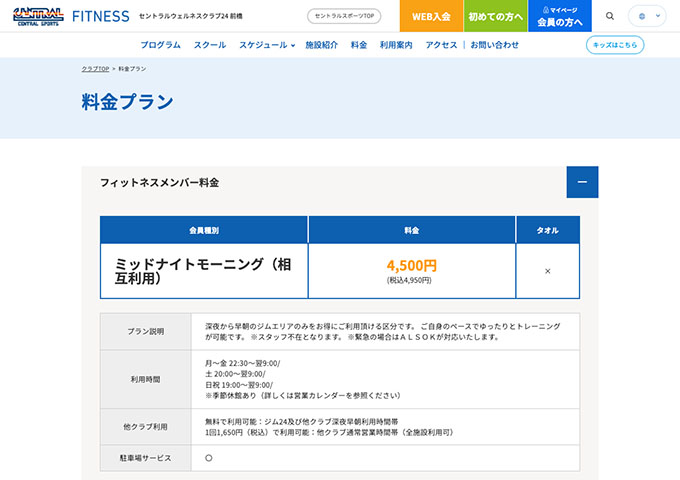The height and width of the screenshot is (480, 680).
Task: Click the キッズはこちら button
Action: click(615, 45)
